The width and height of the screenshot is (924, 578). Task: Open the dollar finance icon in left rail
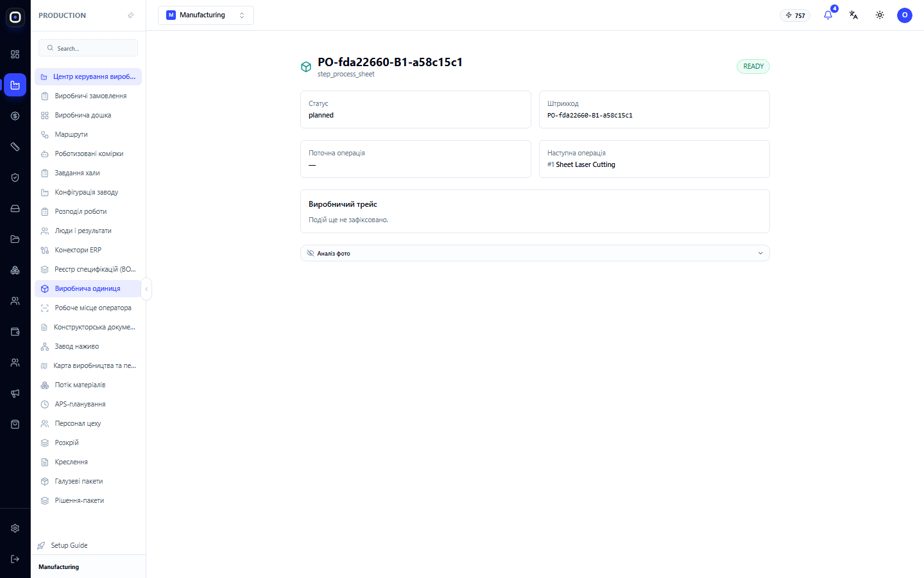point(15,116)
